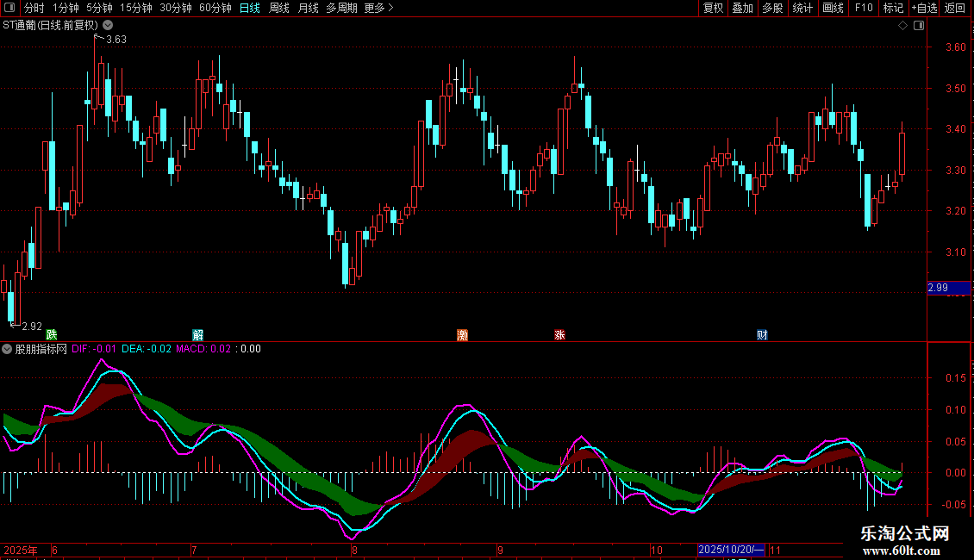Screen dimensions: 974x560
Task: Click the orange 激 event marker
Action: 463,334
